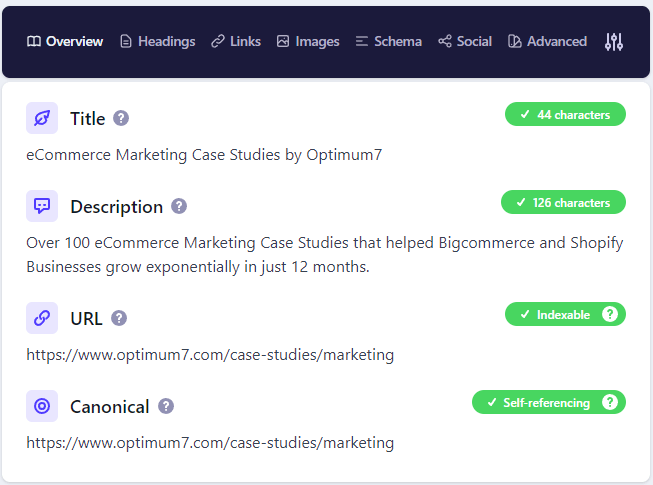Open the Advanced tab
Image resolution: width=653 pixels, height=485 pixels.
[x=547, y=42]
